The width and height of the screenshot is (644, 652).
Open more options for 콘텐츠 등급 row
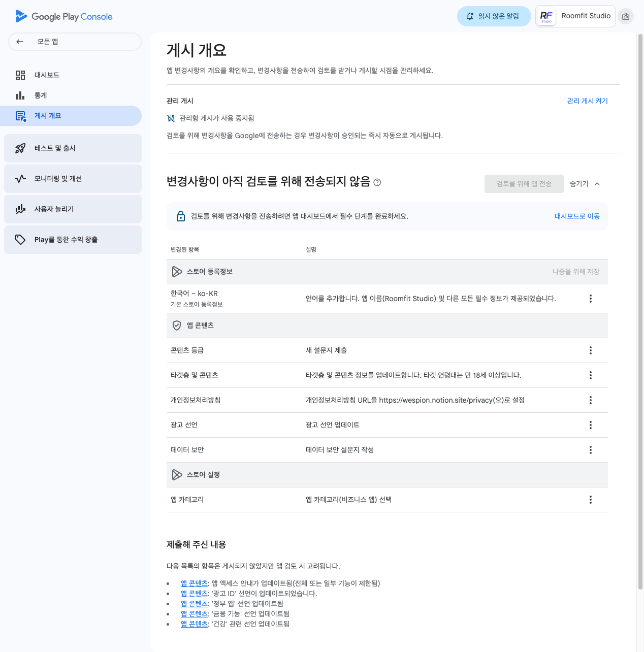(590, 350)
